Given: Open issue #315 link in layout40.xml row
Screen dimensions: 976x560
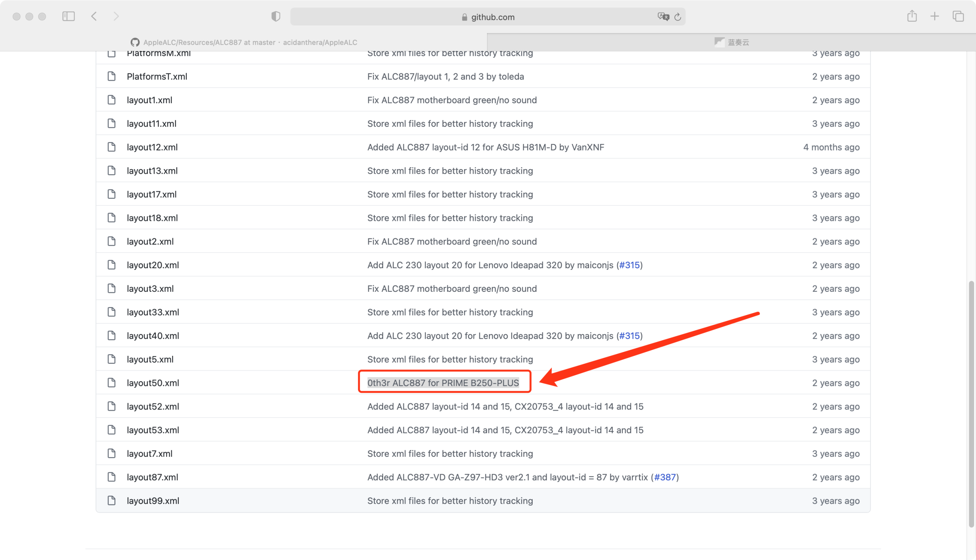Looking at the screenshot, I should pyautogui.click(x=629, y=336).
